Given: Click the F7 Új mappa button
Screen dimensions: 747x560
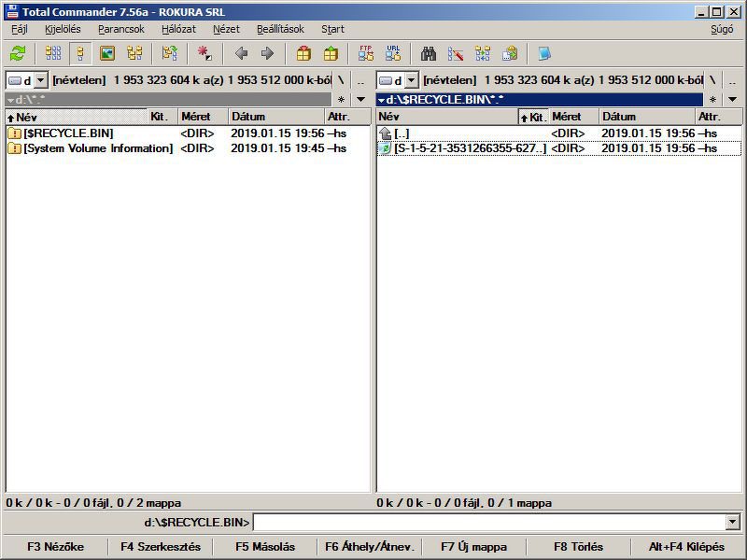Looking at the screenshot, I should click(x=474, y=547).
